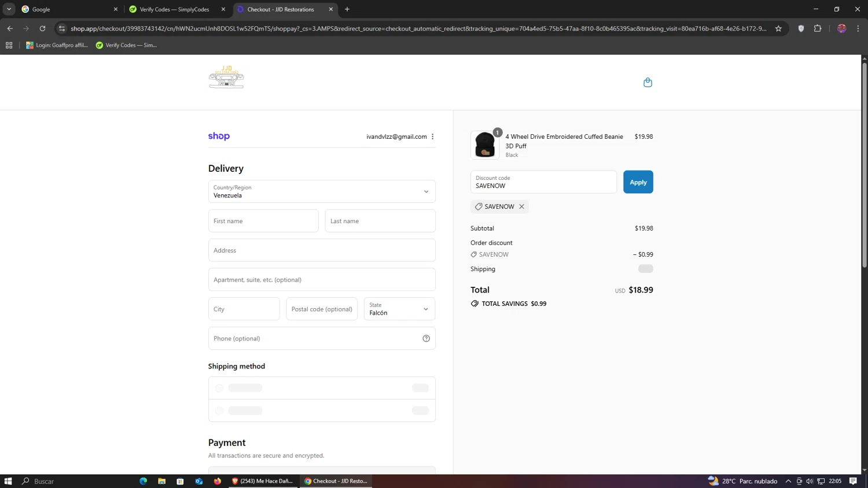
Task: Click the beanie product thumbnail
Action: pos(485,145)
